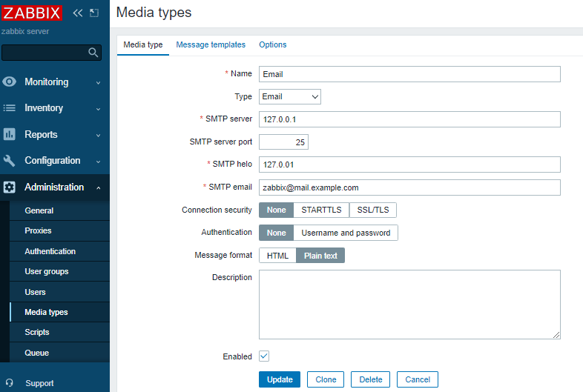Click the Description text area

(x=409, y=305)
